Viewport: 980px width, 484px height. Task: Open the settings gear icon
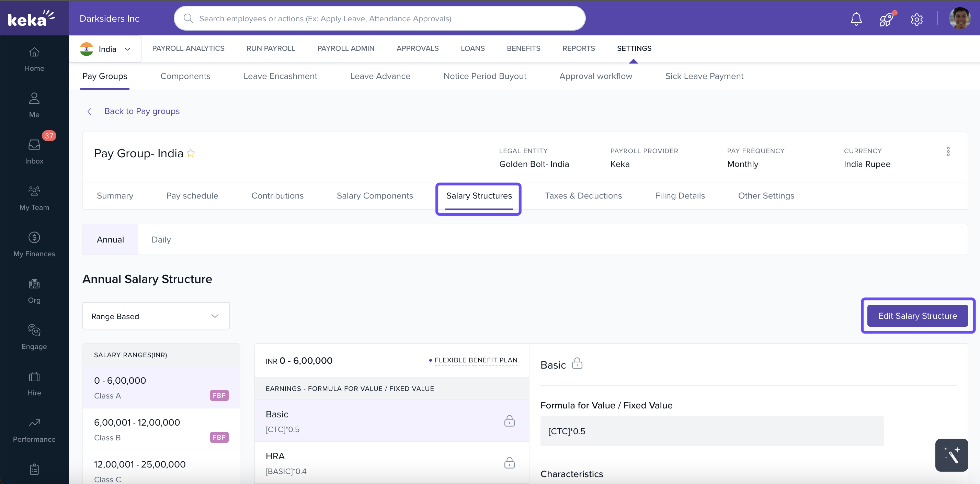click(916, 19)
